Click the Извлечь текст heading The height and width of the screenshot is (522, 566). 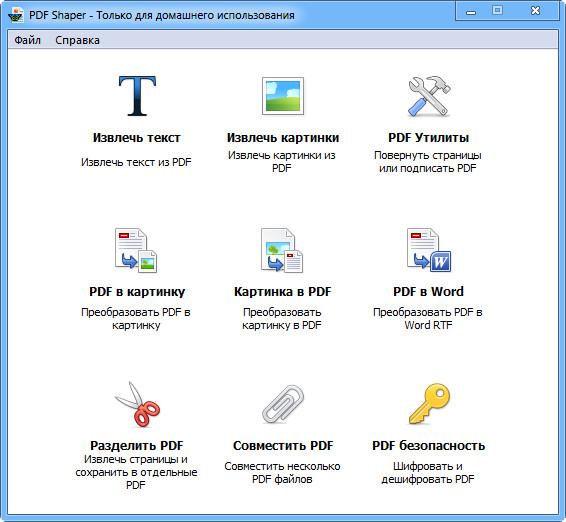pos(136,138)
